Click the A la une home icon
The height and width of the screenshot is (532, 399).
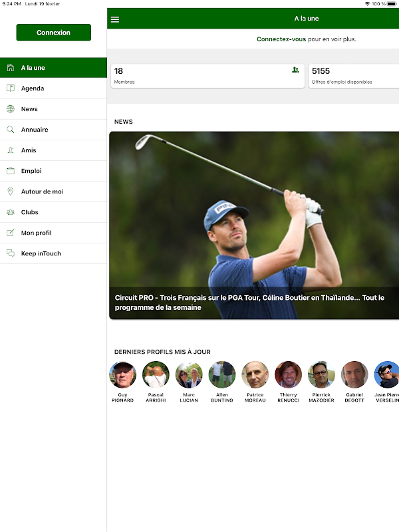(x=11, y=68)
